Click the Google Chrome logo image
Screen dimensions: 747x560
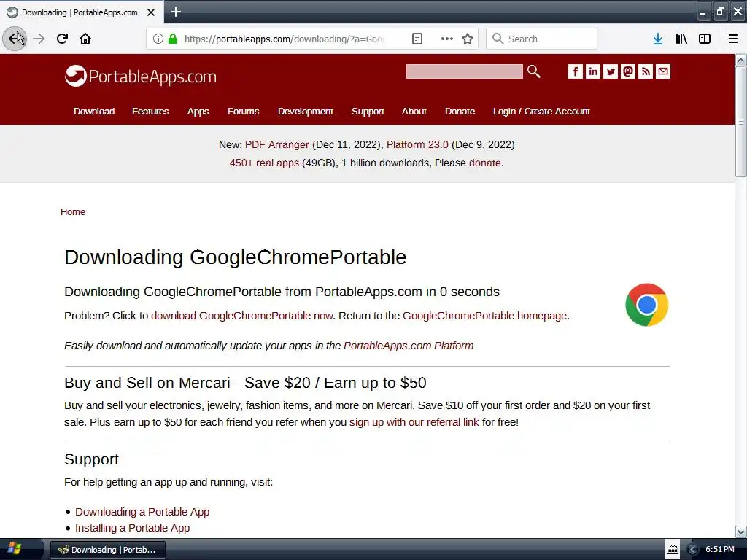click(x=646, y=305)
